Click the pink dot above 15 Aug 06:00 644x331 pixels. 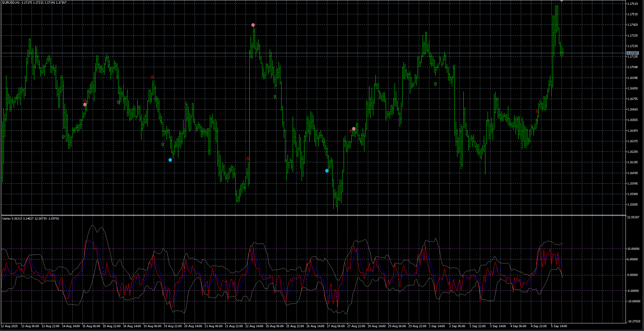coord(85,104)
